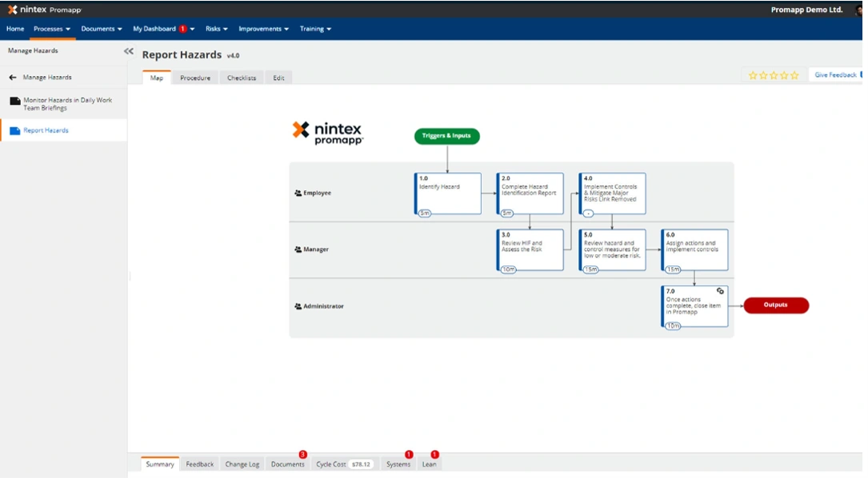868x478 pixels.
Task: Click the Give Feedback button
Action: point(835,74)
